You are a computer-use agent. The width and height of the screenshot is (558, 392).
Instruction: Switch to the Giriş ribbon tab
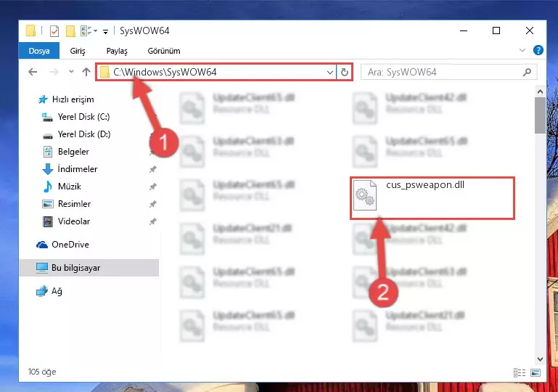[78, 51]
